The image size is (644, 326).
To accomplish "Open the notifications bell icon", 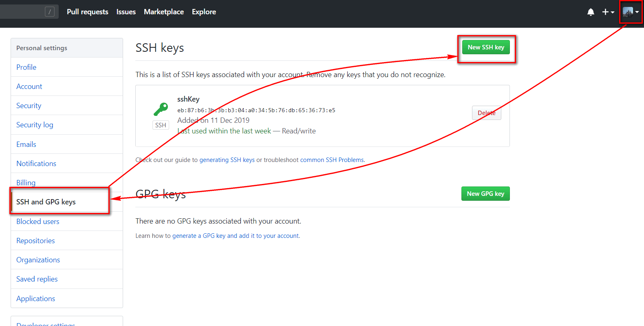I will point(591,12).
